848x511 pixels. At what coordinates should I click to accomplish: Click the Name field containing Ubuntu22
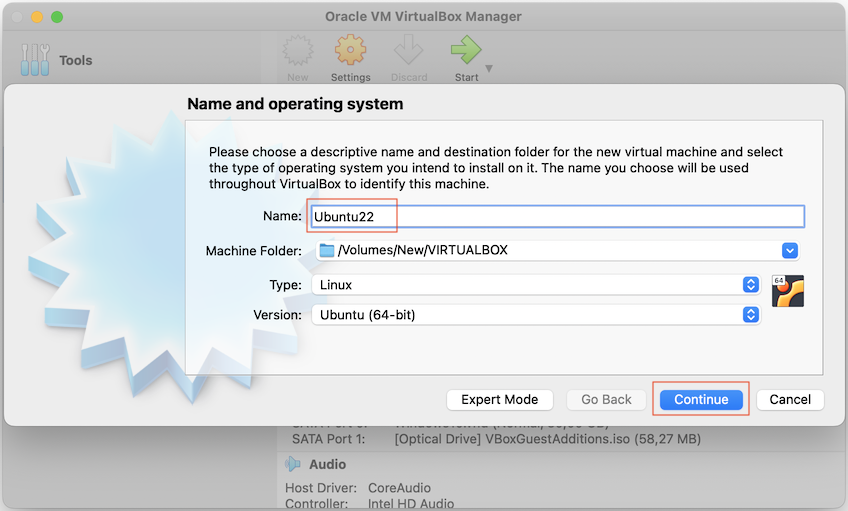558,217
